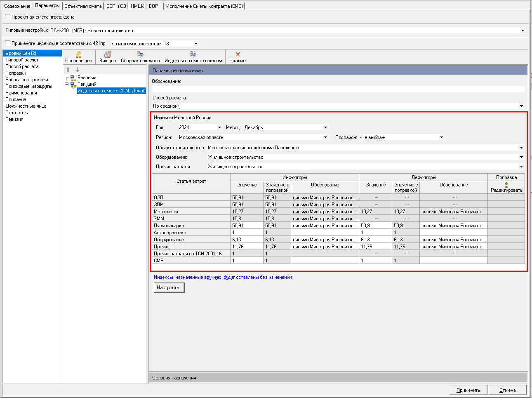This screenshot has width=532, height=398.
Task: Click the move up arrow above tree
Action: [x=68, y=70]
